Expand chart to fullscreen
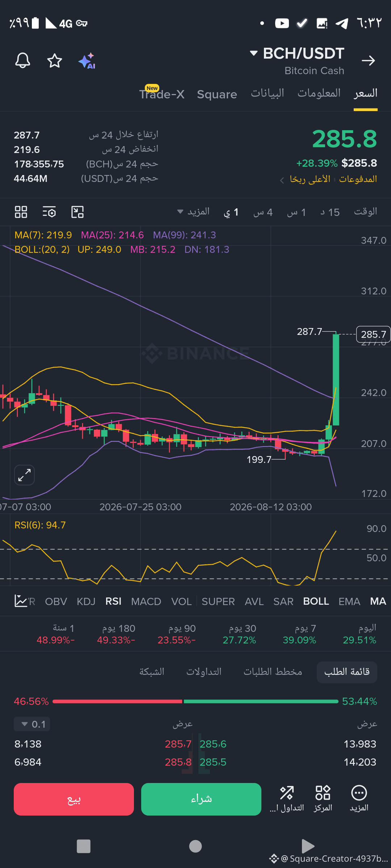The image size is (391, 868). pos(24,475)
